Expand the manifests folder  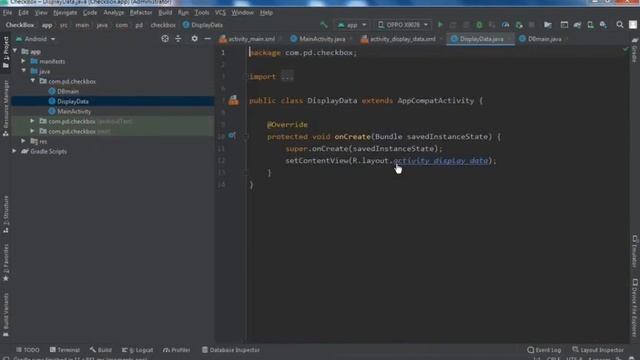[23, 61]
